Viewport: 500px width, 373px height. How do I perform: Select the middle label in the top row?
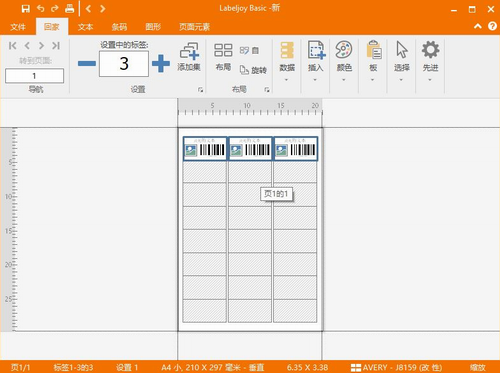[x=250, y=148]
